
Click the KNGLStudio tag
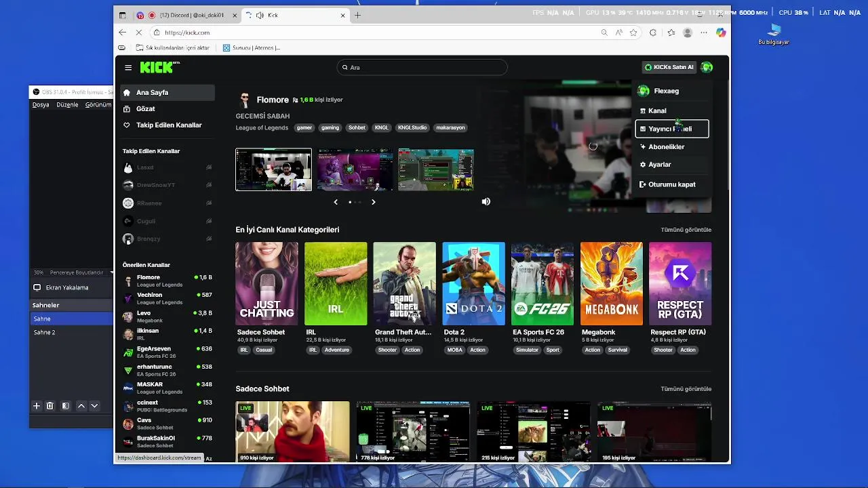(412, 127)
